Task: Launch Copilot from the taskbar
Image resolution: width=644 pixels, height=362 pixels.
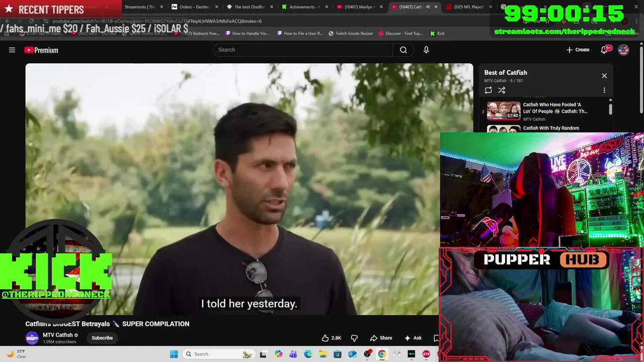Action: 279,354
